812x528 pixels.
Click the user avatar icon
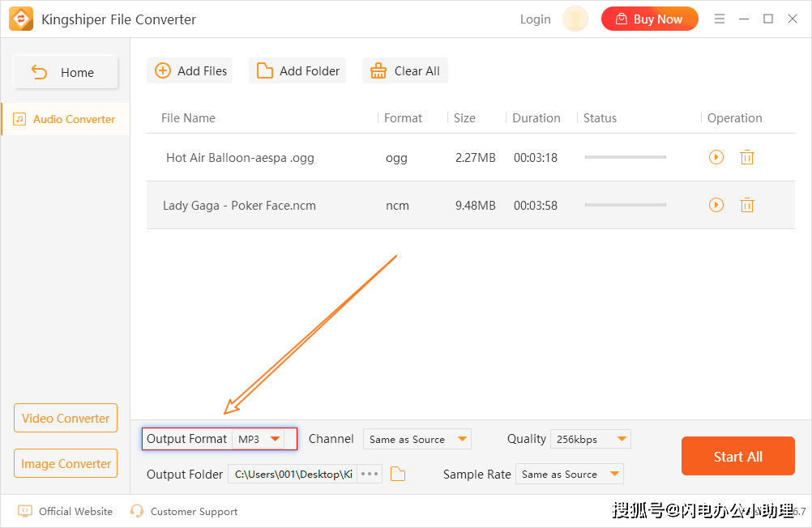[x=575, y=19]
